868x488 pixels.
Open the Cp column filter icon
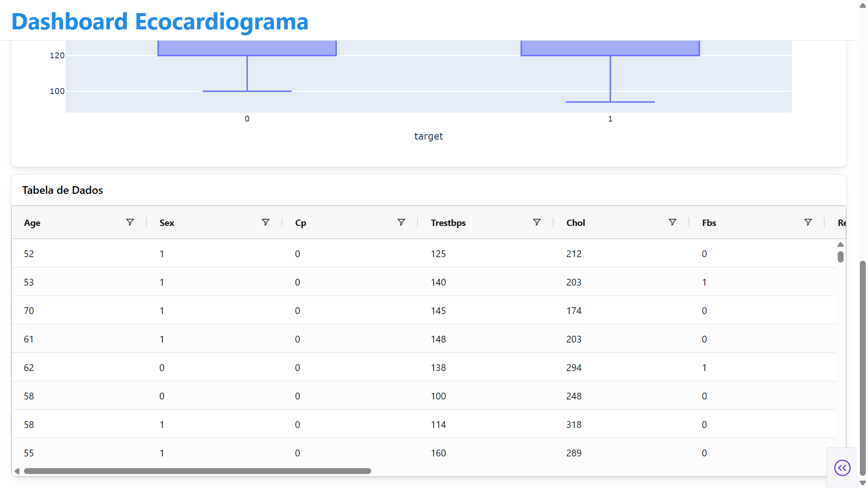(x=401, y=222)
